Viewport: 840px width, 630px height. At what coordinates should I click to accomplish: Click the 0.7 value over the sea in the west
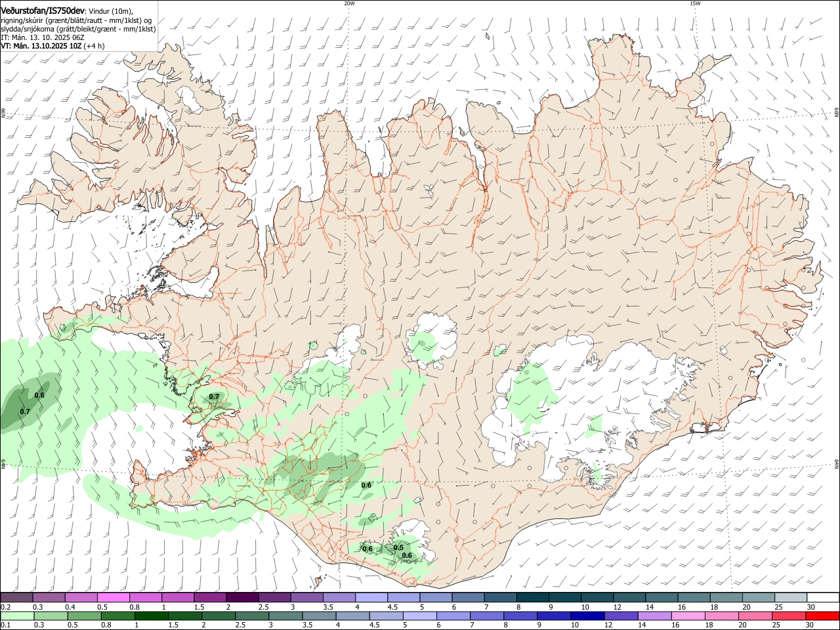(25, 412)
